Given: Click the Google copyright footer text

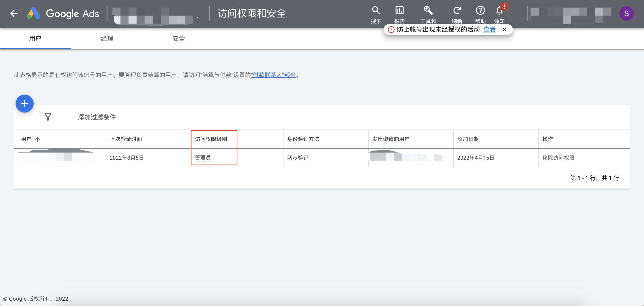Looking at the screenshot, I should (x=38, y=299).
